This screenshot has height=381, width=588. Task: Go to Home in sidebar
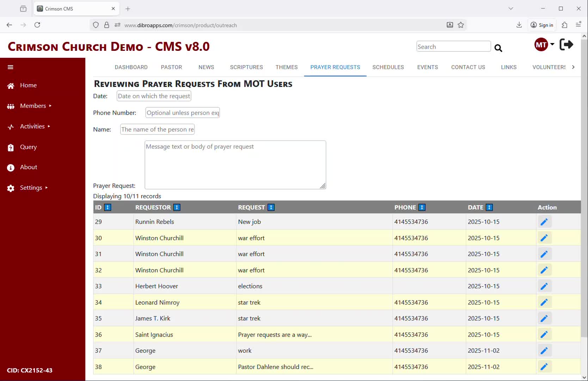(28, 85)
